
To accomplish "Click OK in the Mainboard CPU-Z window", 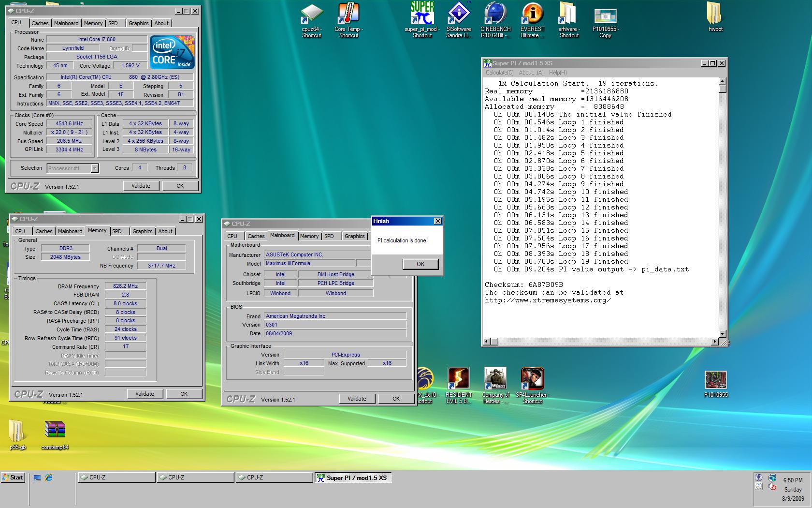I will [396, 399].
